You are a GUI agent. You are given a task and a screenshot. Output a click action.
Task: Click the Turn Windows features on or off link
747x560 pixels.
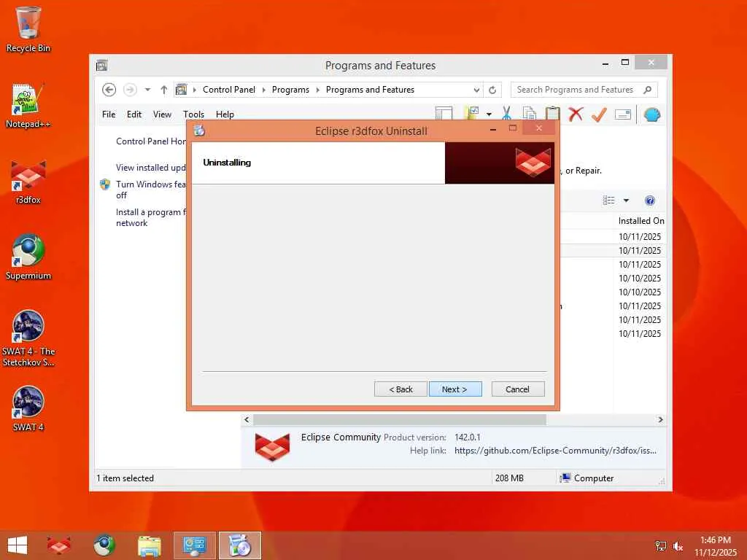tap(150, 190)
